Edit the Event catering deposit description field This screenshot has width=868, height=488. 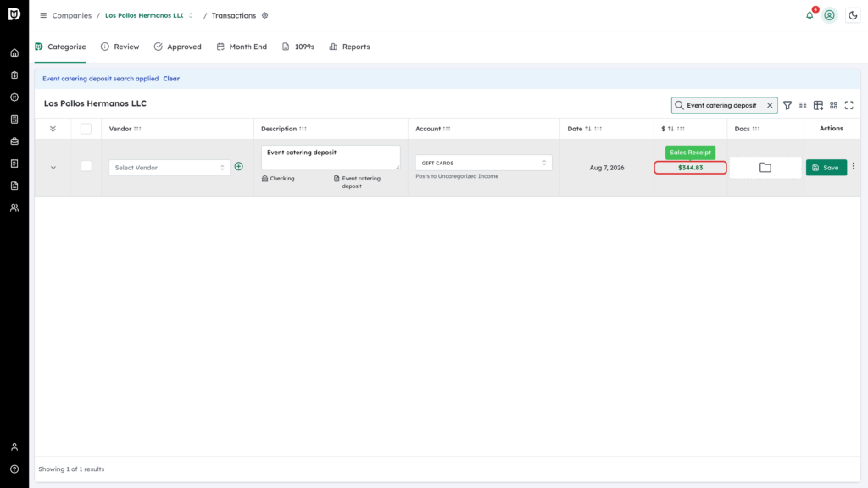coord(331,157)
